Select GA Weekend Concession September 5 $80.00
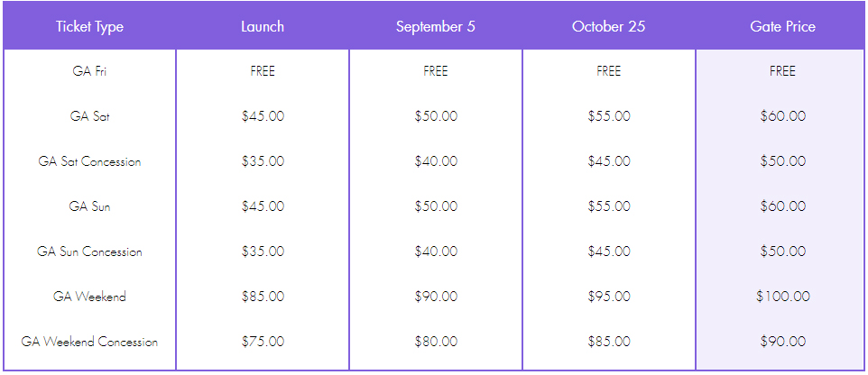 [x=436, y=342]
